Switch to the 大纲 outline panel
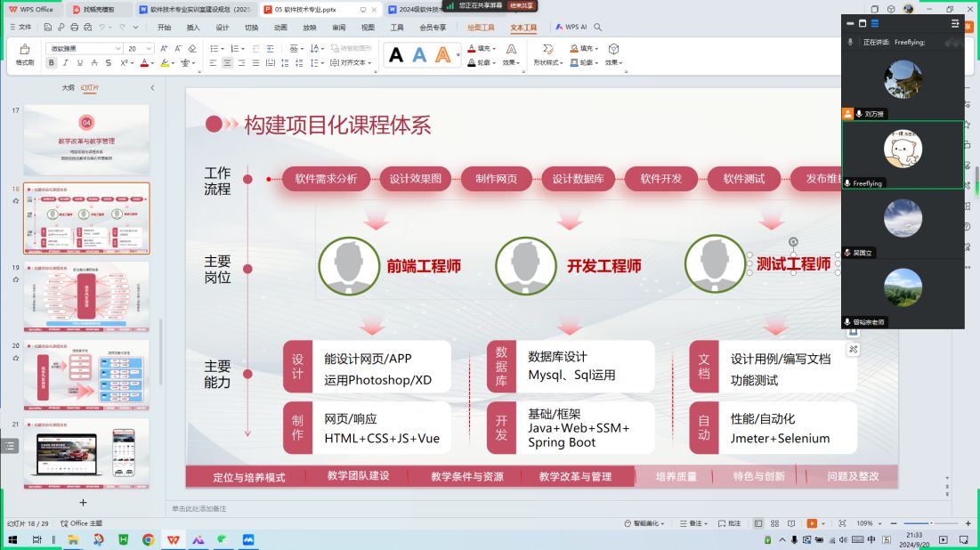Viewport: 980px width, 550px height. point(68,87)
